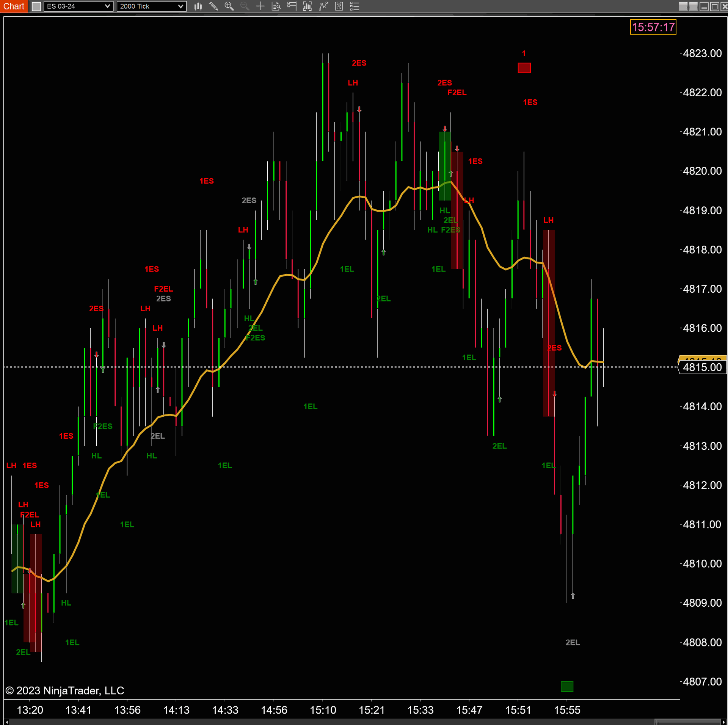Toggle the first gray link button top-right
728x725 pixels.
(683, 6)
